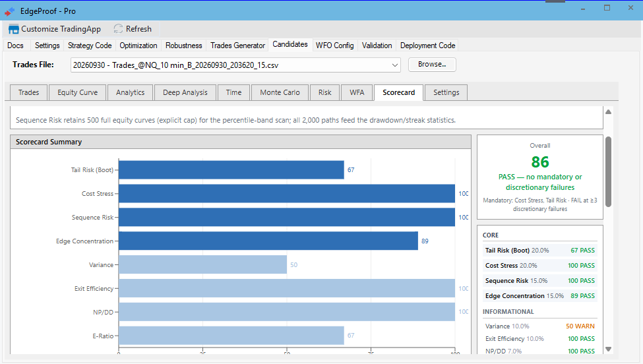The image size is (643, 364).
Task: Open the Deployment Code tab
Action: pyautogui.click(x=428, y=45)
